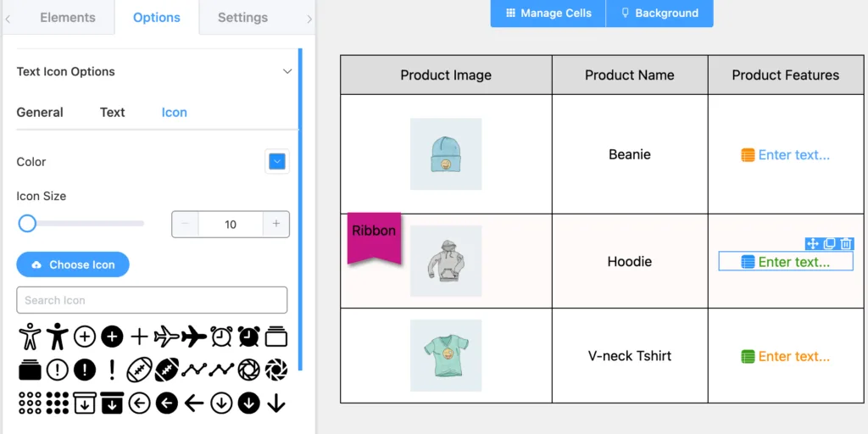Select the outlined archive download box icon
The width and height of the screenshot is (868, 434).
coord(85,403)
